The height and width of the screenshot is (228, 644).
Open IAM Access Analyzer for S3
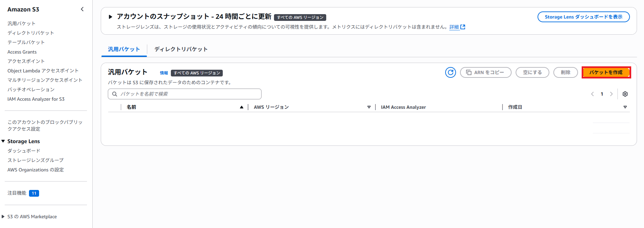click(x=36, y=99)
